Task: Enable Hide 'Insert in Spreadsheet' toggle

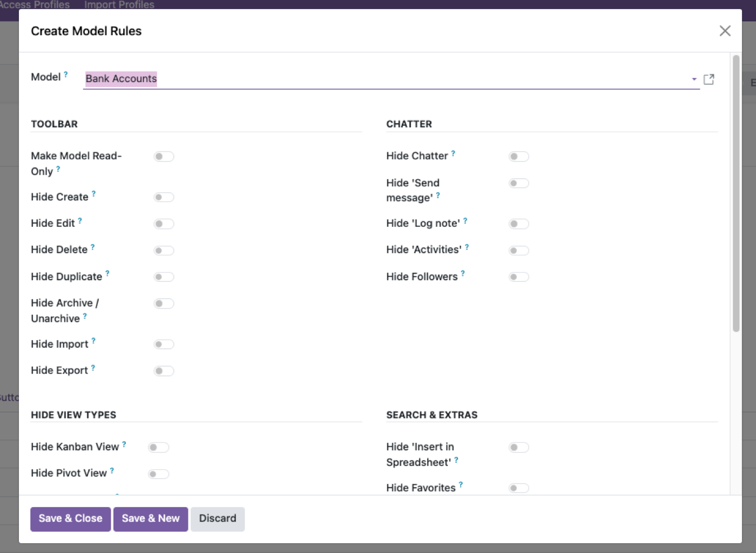Action: click(519, 448)
